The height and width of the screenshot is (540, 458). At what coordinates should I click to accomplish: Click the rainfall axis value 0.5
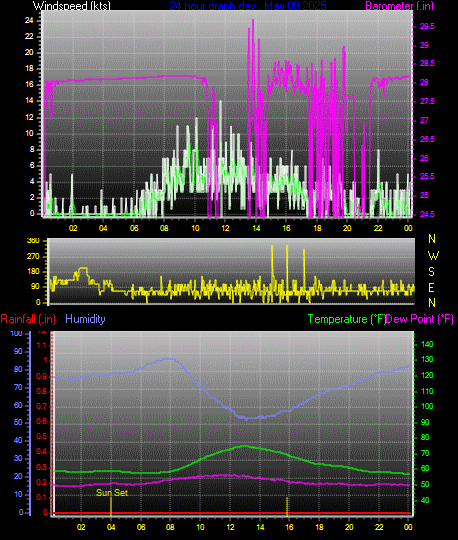42,436
